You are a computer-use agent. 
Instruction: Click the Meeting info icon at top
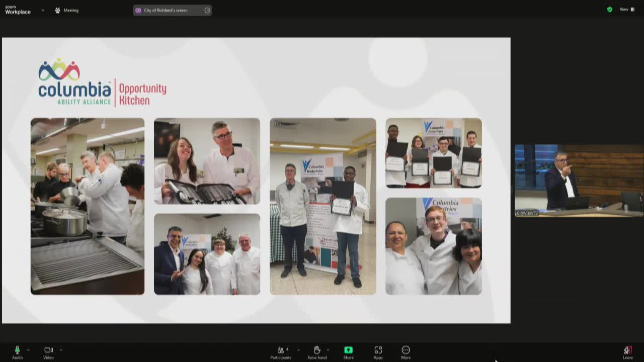(58, 10)
